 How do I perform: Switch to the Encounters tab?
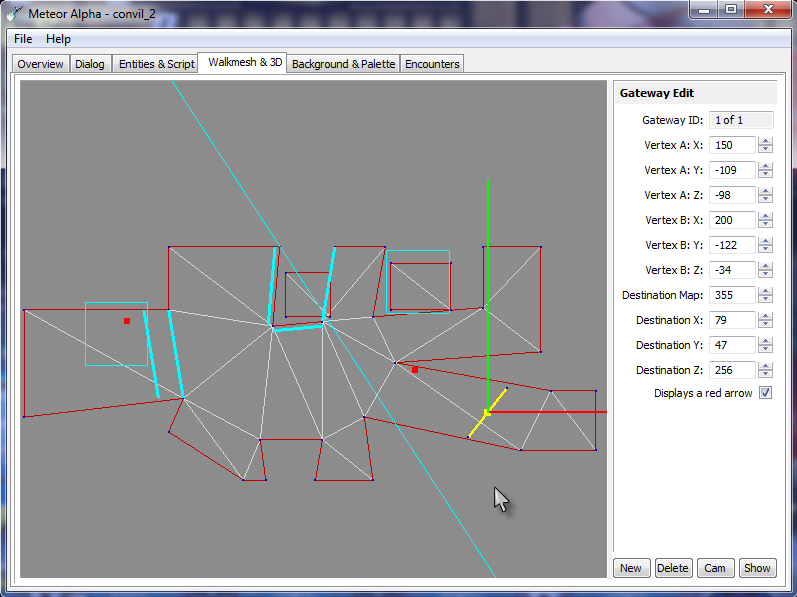pyautogui.click(x=432, y=64)
